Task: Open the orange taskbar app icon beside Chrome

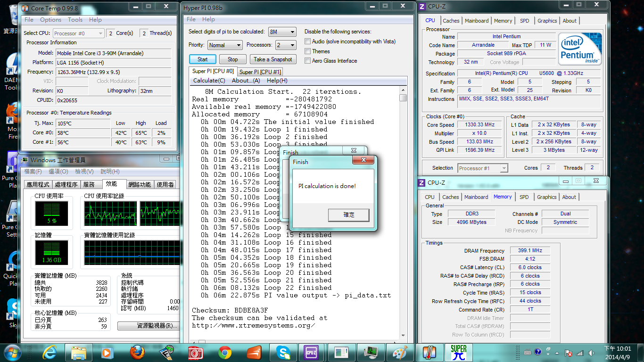Action: 254,352
